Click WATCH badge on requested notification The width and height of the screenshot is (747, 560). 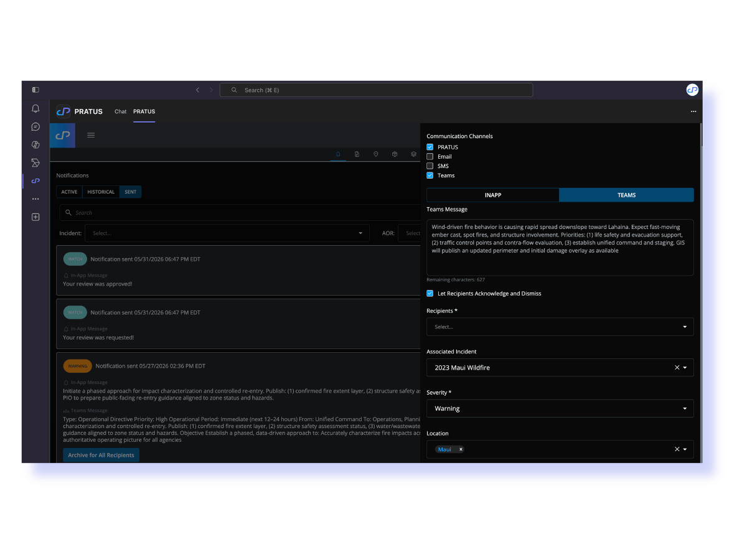(x=75, y=312)
